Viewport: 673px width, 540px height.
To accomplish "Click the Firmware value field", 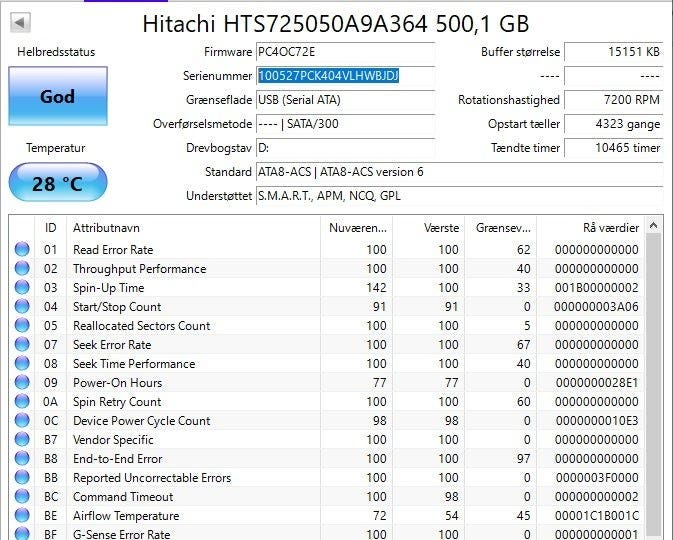I will click(345, 52).
